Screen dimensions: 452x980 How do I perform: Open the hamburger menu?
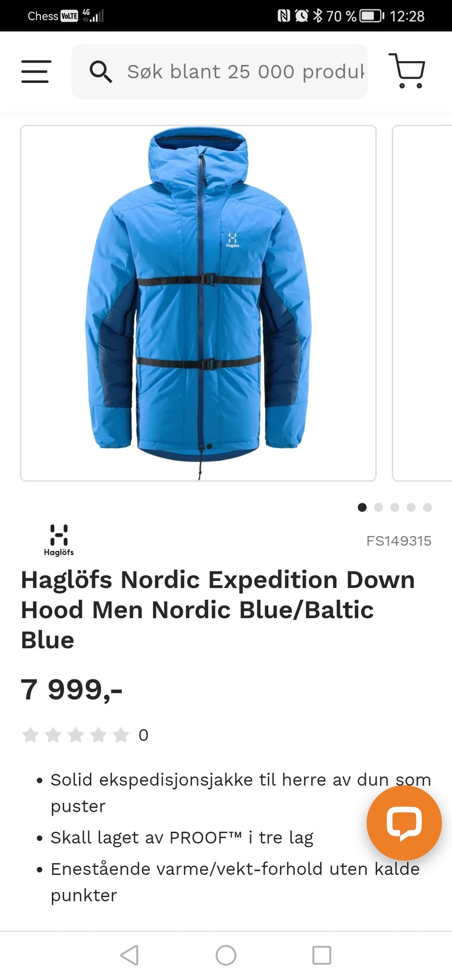click(36, 72)
